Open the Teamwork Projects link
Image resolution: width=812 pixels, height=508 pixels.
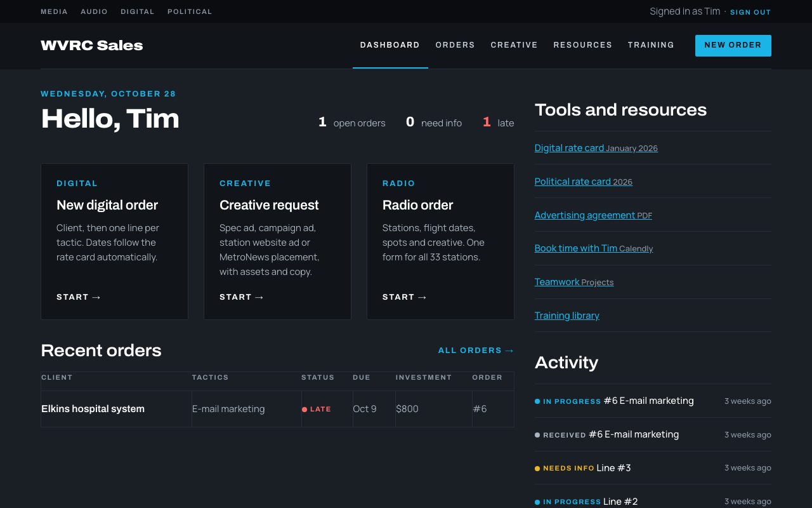574,282
